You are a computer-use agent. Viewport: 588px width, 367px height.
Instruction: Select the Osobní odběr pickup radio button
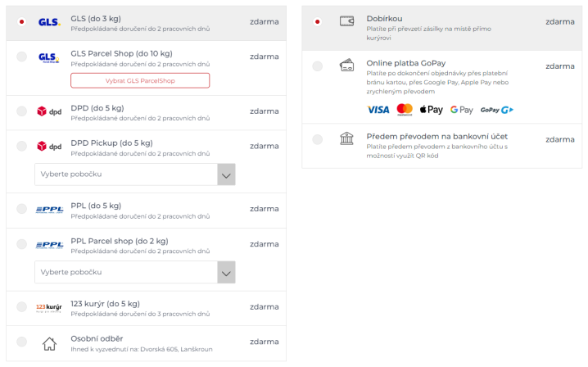[22, 342]
